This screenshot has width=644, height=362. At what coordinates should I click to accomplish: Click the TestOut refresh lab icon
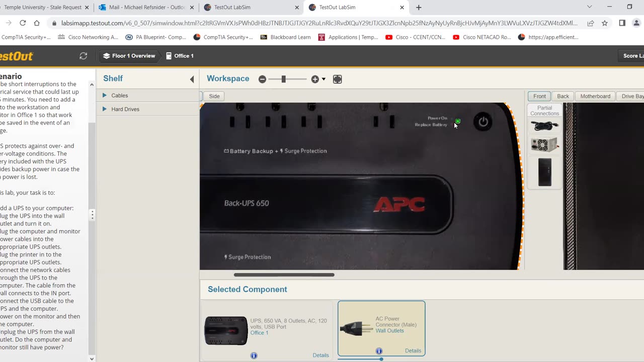84,56
